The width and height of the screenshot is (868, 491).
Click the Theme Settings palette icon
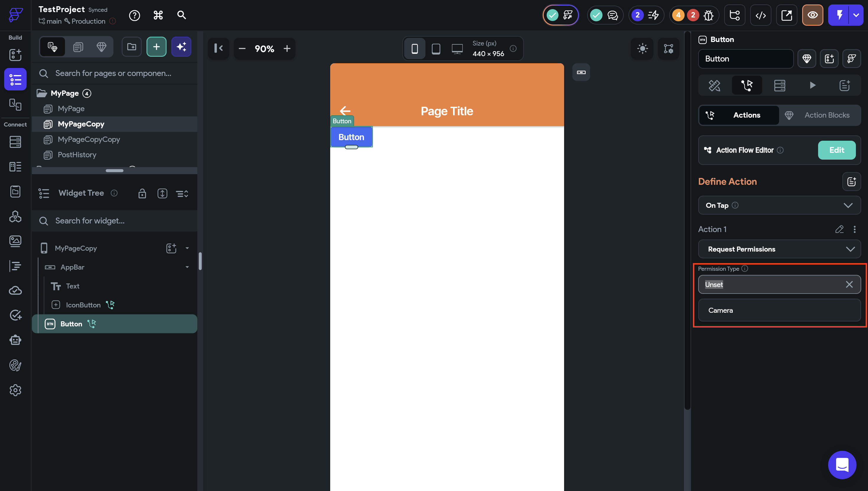click(15, 365)
